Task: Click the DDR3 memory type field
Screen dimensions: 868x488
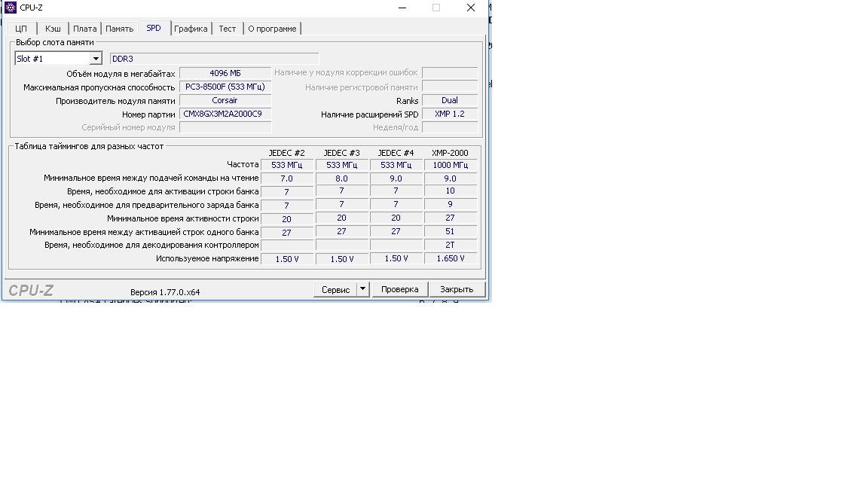Action: click(214, 59)
